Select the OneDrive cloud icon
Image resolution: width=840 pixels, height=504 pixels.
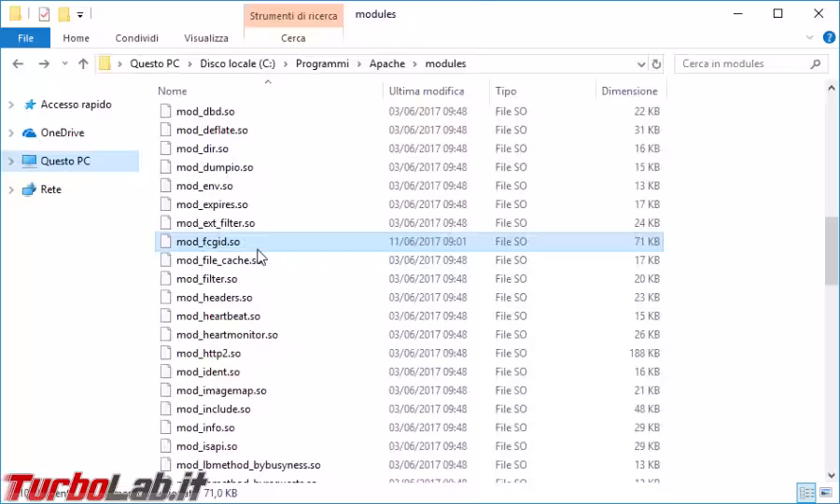coord(29,133)
